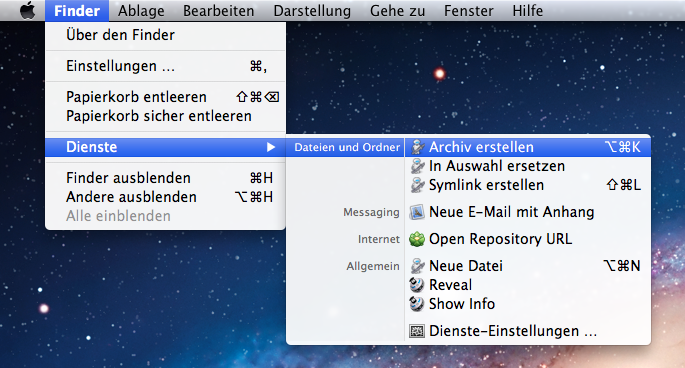Choose Finder ausblenden

pyautogui.click(x=166, y=178)
